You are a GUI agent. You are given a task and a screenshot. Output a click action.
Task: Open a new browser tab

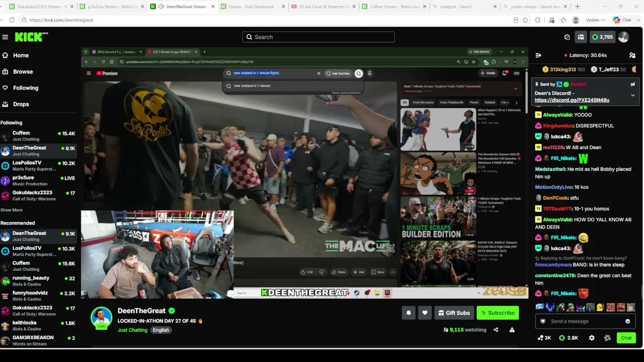(577, 7)
